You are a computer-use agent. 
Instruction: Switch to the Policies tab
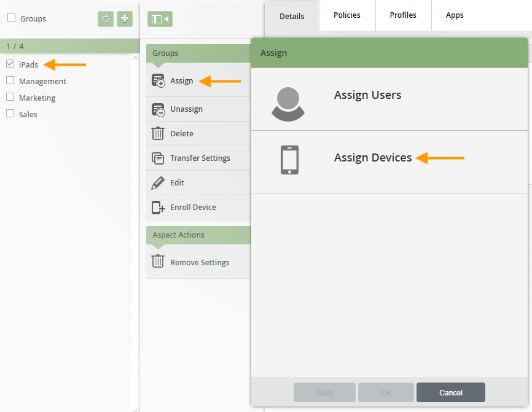pos(346,15)
